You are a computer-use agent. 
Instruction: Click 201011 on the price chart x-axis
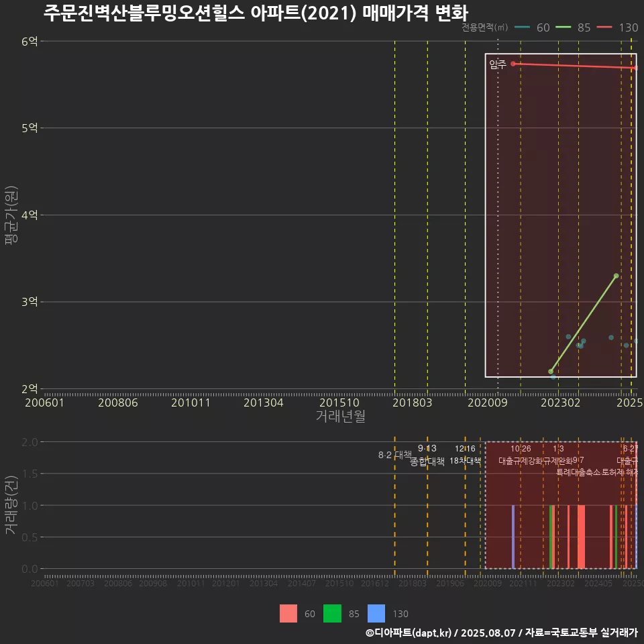[191, 402]
